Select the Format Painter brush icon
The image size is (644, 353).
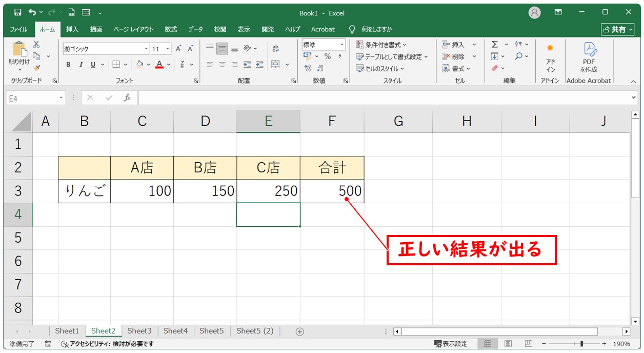[x=36, y=67]
